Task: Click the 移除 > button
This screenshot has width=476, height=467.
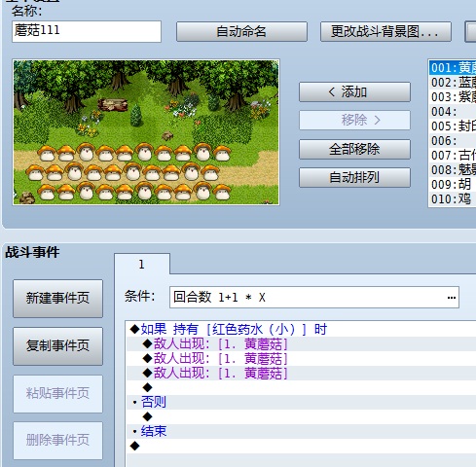Action: (354, 121)
